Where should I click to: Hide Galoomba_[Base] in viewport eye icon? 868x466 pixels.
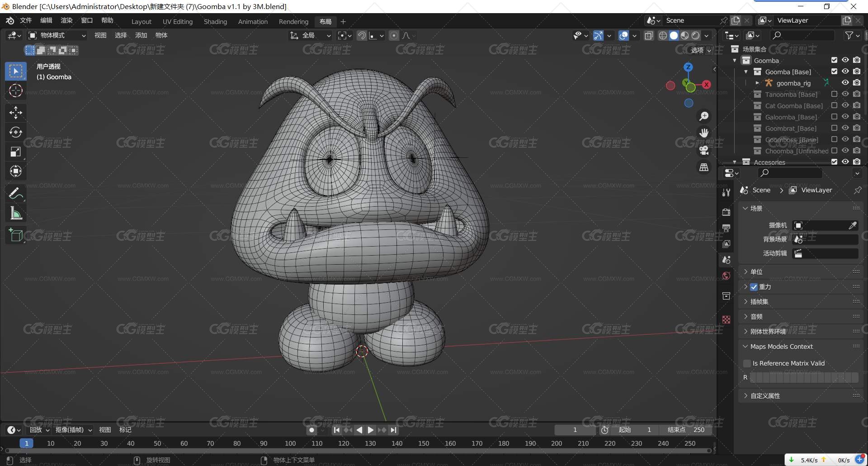[x=845, y=117]
